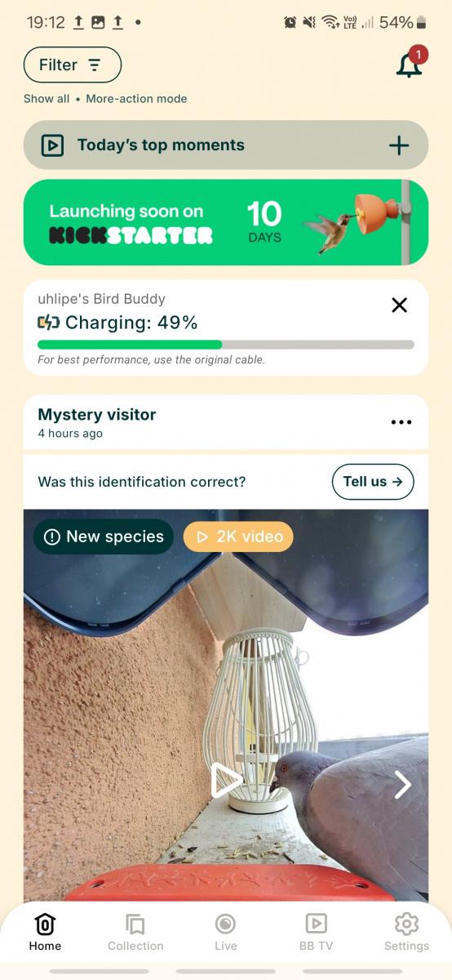Show next photo with right chevron
Viewport: 452px width, 980px height.
(403, 785)
